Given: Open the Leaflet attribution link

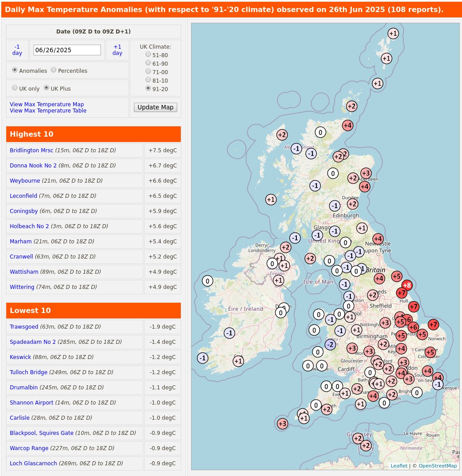Looking at the screenshot, I should pos(399,466).
